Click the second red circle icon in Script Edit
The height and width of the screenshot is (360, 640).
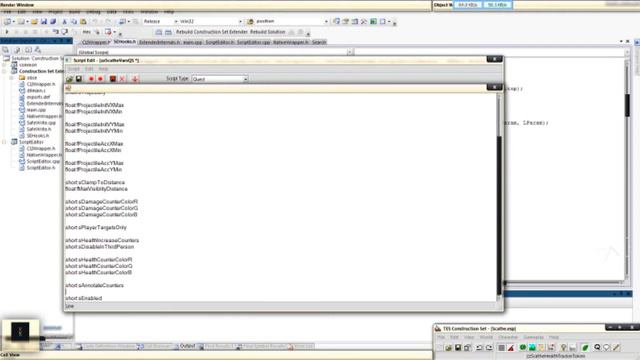(x=100, y=79)
